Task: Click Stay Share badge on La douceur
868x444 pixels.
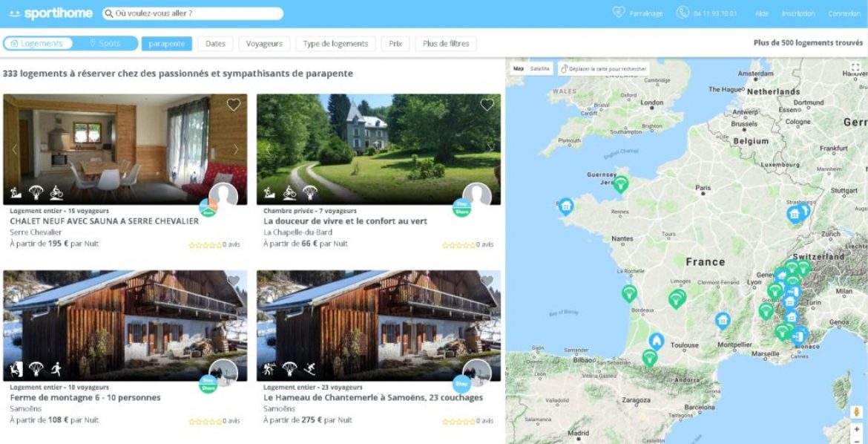Action: click(461, 208)
